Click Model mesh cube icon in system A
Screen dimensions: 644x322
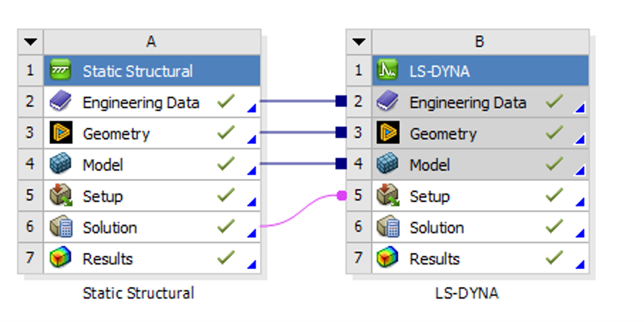coord(60,164)
